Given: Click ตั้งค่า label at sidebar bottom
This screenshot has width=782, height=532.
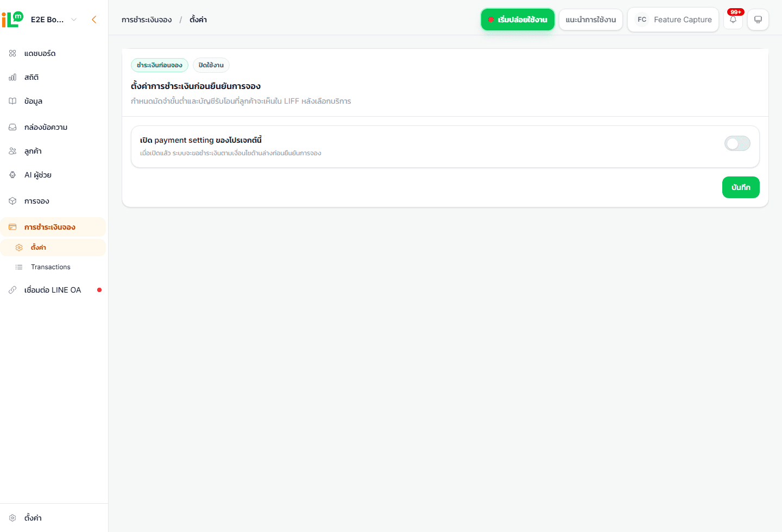Looking at the screenshot, I should point(33,518).
